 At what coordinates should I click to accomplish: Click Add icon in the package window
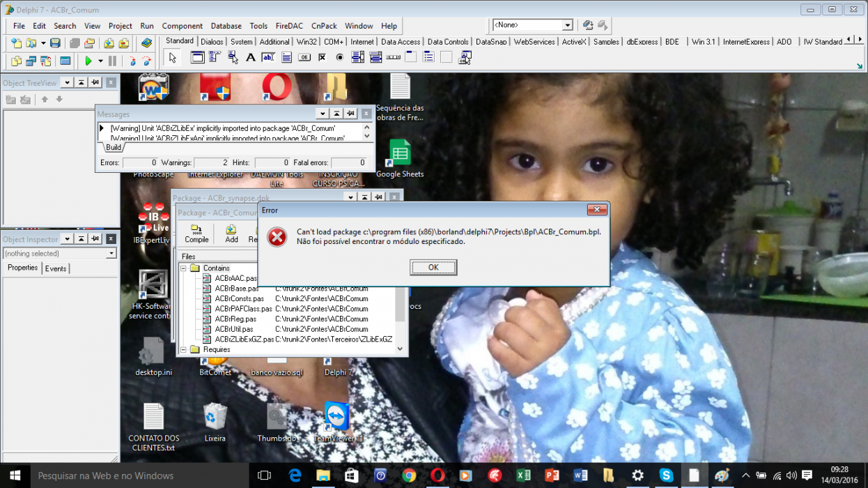click(x=231, y=234)
